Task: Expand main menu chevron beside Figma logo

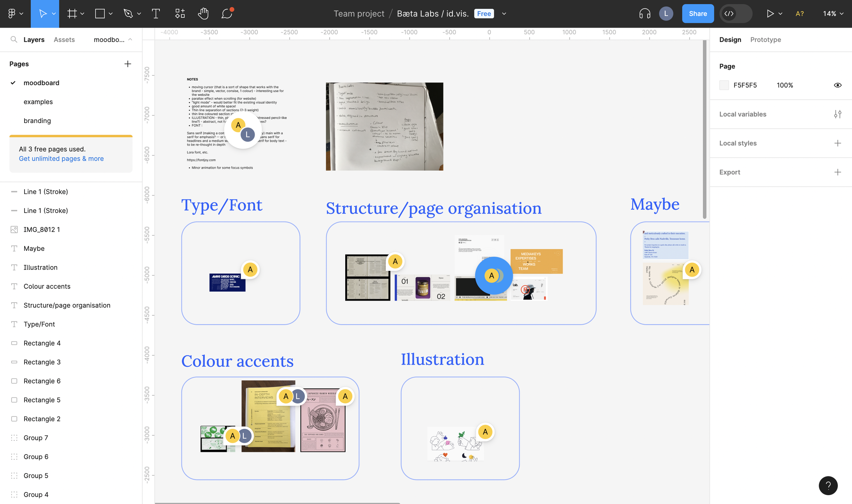Action: [21, 14]
